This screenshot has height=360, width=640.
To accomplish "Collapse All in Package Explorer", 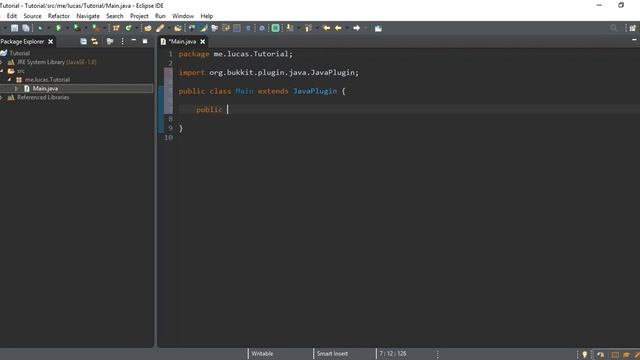I will click(x=83, y=41).
